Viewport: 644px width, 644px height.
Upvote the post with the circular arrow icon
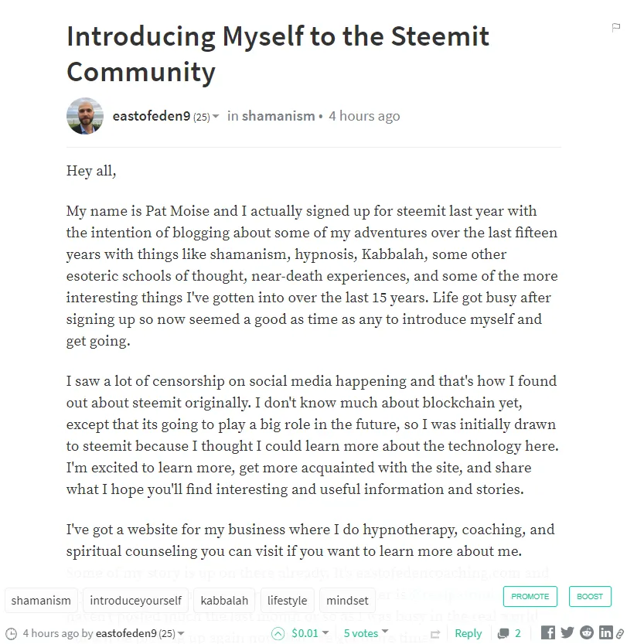coord(278,634)
